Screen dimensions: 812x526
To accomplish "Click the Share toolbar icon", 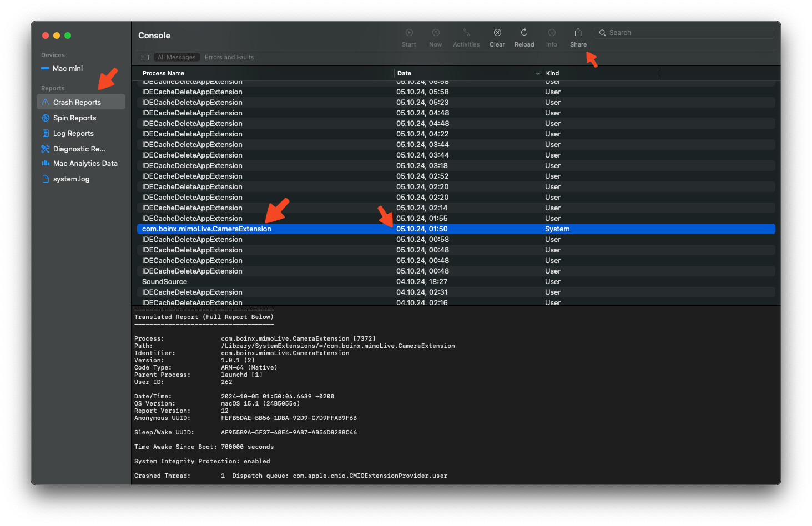I will pos(578,33).
